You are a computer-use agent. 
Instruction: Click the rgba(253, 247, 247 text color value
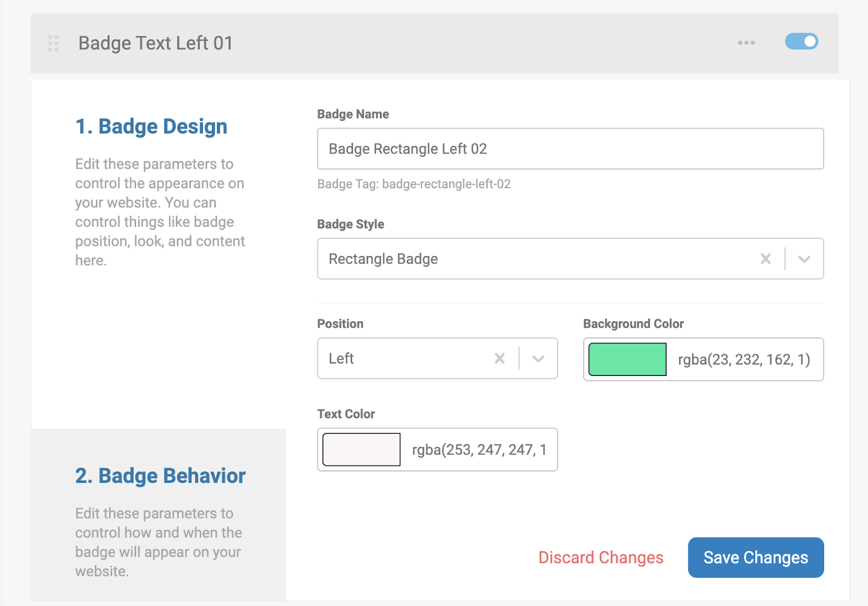480,449
